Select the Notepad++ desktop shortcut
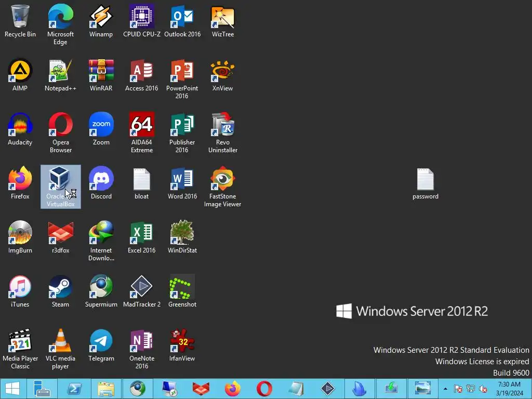The image size is (532, 399). [60, 75]
